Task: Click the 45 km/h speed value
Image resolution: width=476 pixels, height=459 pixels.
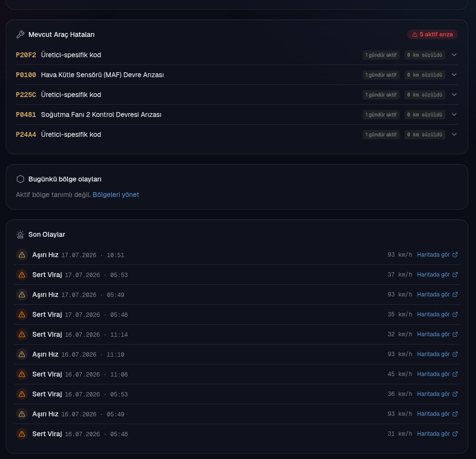Action: coord(400,374)
